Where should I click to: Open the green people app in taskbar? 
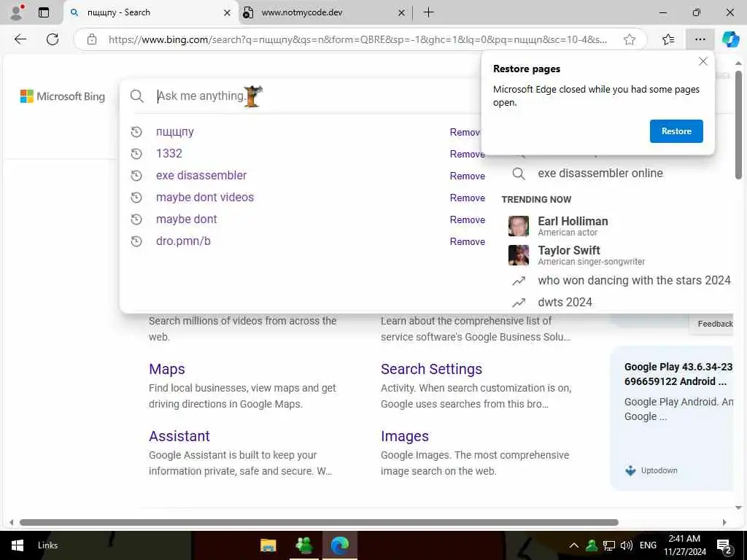coord(304,545)
